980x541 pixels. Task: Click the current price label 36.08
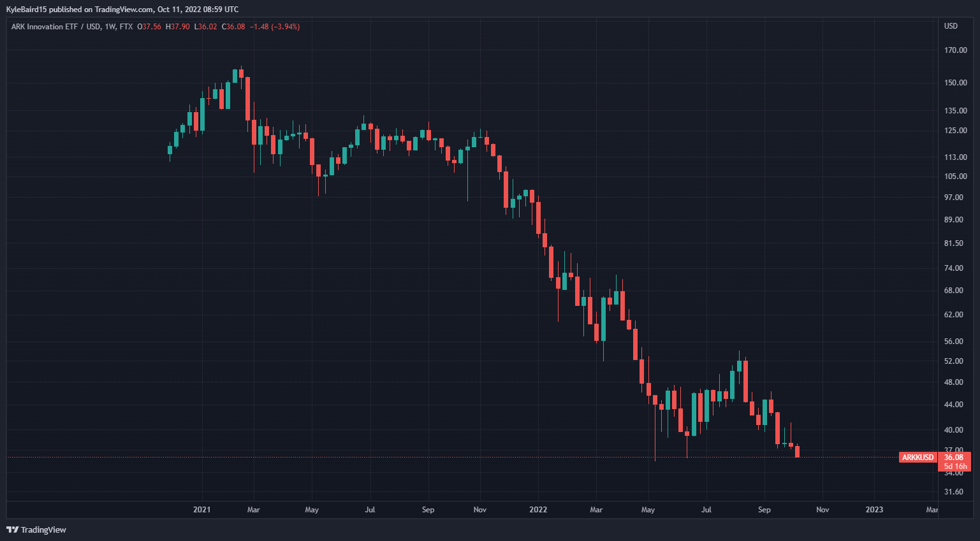tap(954, 458)
